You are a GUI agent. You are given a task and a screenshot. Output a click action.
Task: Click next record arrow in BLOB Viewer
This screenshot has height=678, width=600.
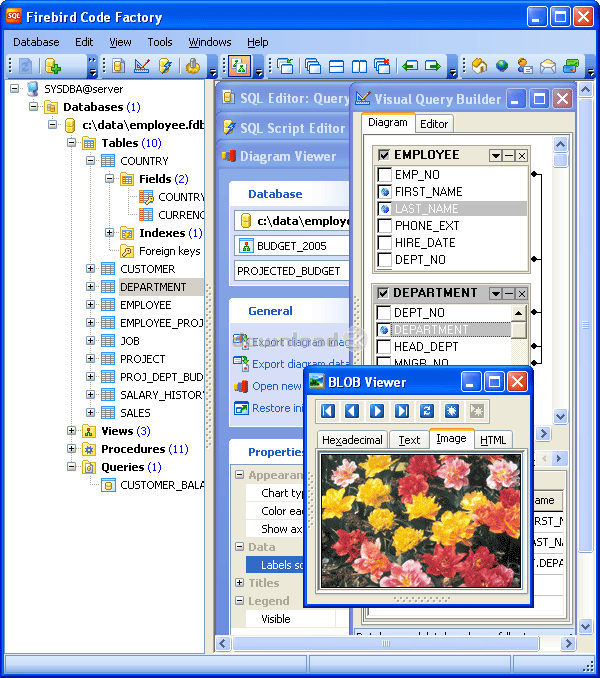377,411
